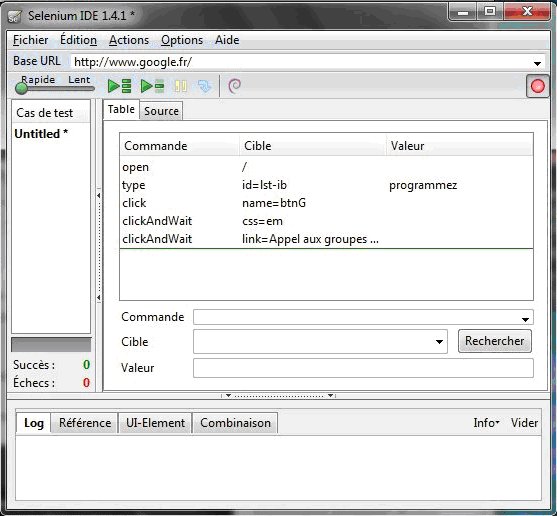Click the Valeur column header
This screenshot has width=557, height=516.
460,146
